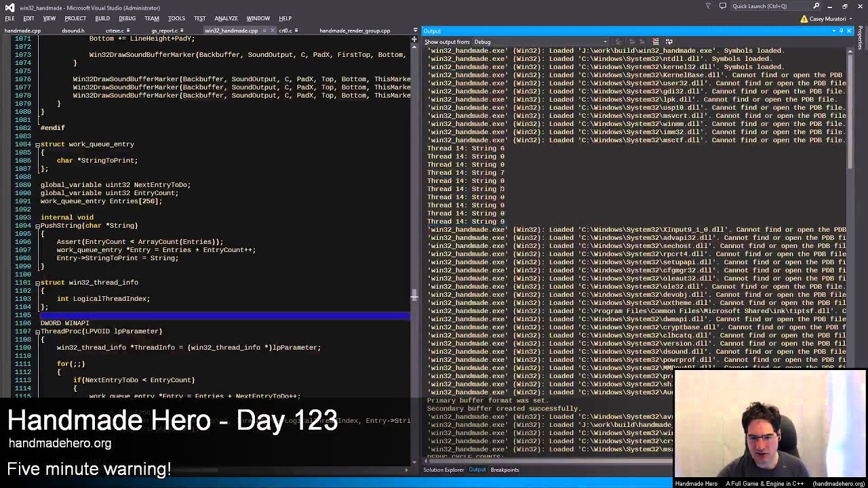Open the PROJECT menu
868x488 pixels.
click(75, 18)
